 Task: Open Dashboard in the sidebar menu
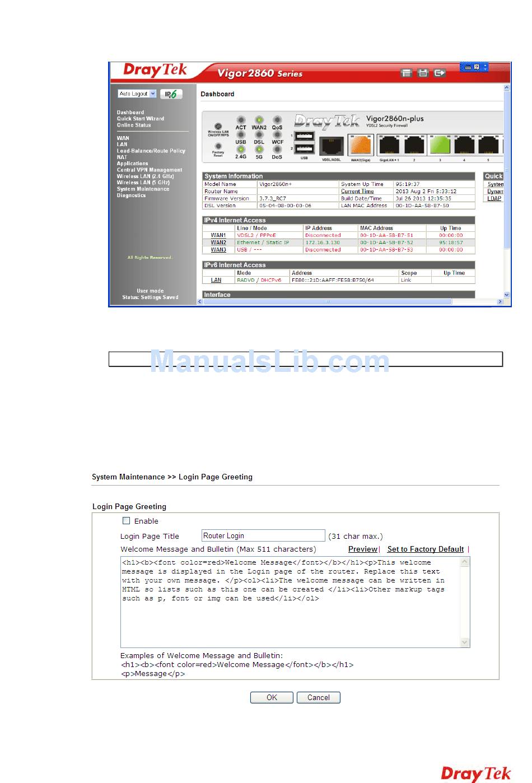click(130, 113)
